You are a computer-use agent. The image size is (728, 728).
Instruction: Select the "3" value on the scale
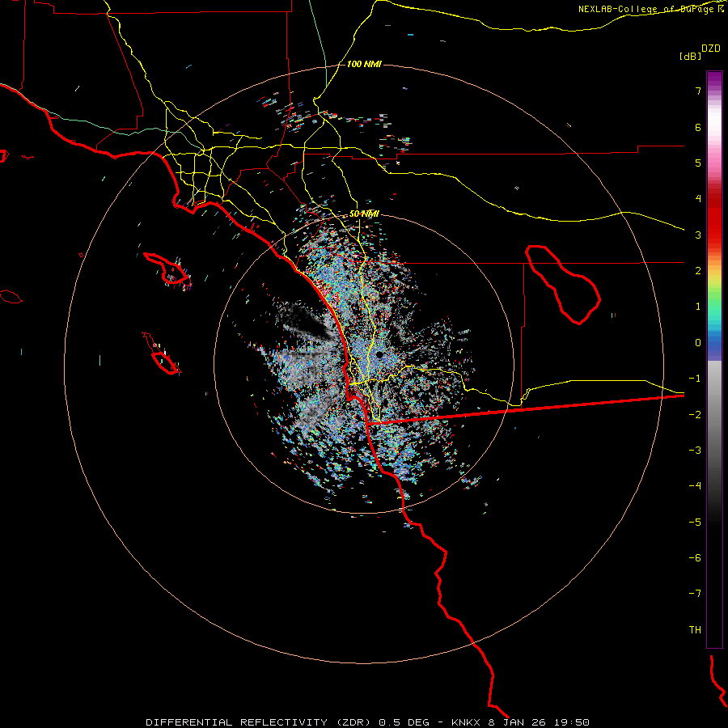pyautogui.click(x=698, y=235)
